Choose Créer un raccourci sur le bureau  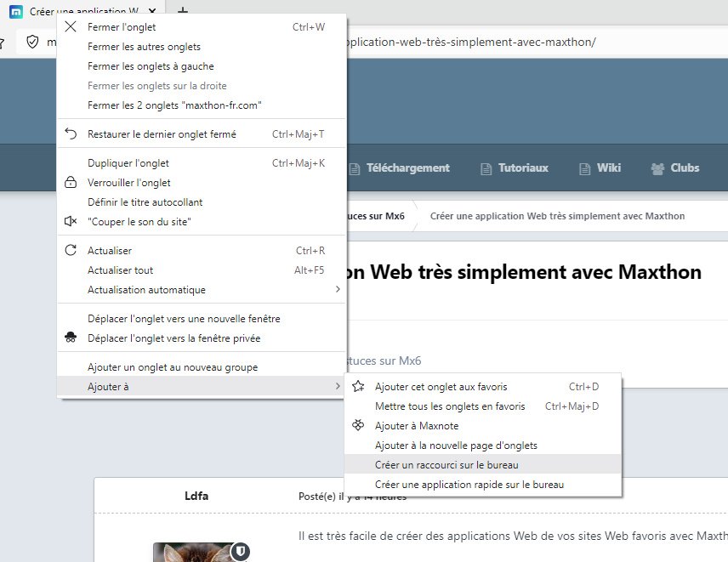pos(483,464)
